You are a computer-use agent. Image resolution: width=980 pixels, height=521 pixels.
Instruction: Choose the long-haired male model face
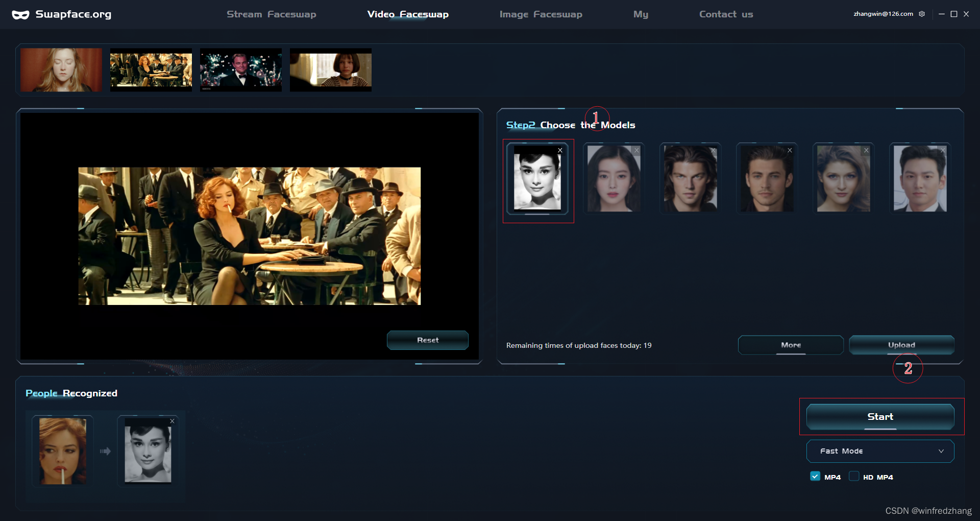pos(691,179)
